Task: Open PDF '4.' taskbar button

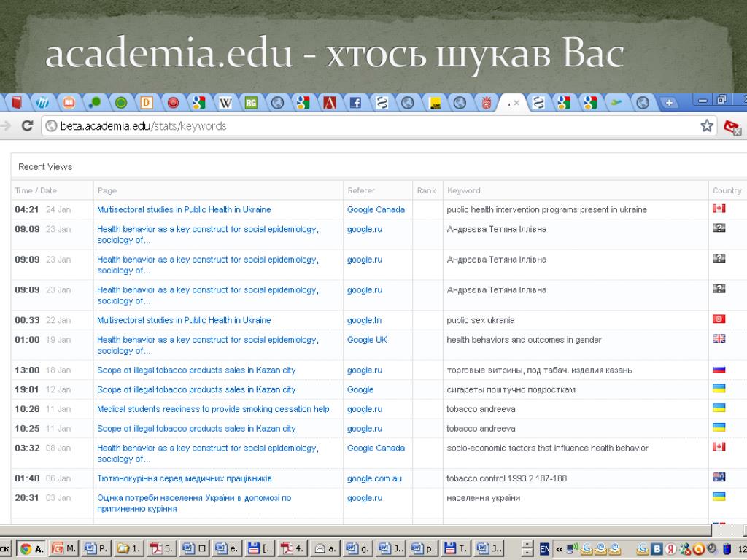Action: coord(292,548)
